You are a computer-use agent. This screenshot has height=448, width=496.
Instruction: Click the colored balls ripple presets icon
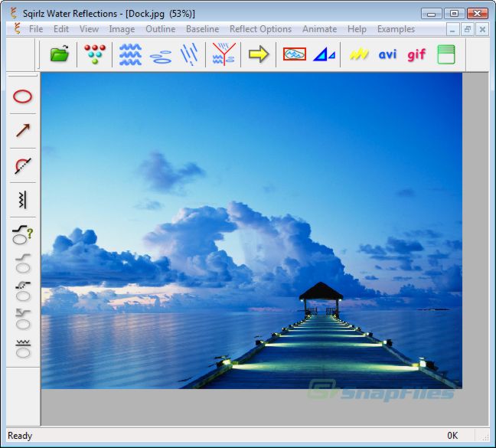(95, 54)
